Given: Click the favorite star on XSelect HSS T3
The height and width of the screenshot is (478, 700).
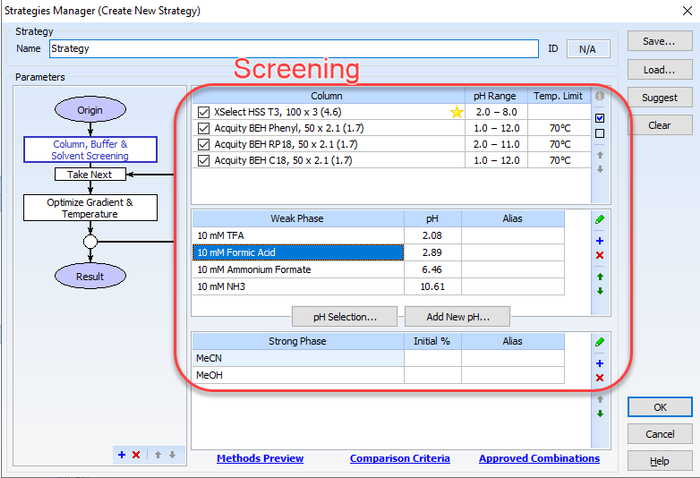Looking at the screenshot, I should (x=456, y=112).
